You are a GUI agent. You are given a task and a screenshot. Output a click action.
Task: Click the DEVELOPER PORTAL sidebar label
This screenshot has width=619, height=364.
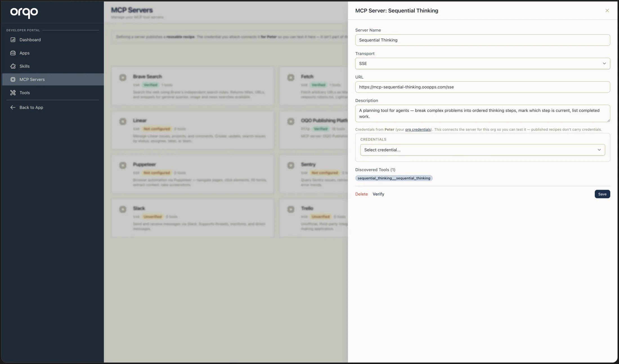[x=23, y=30]
